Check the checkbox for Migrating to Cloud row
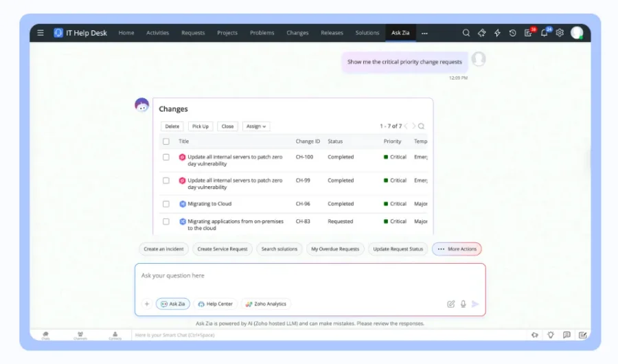618x364 pixels. coord(166,204)
